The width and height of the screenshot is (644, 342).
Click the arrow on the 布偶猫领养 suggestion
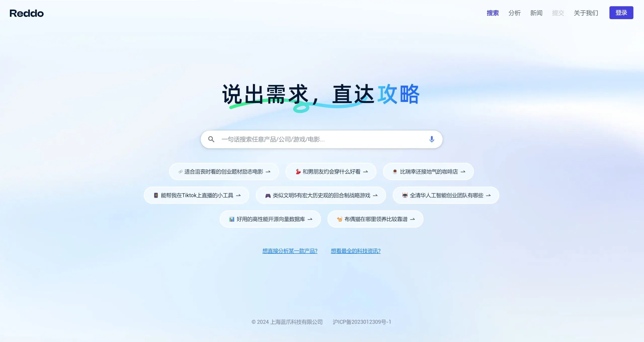[413, 219]
